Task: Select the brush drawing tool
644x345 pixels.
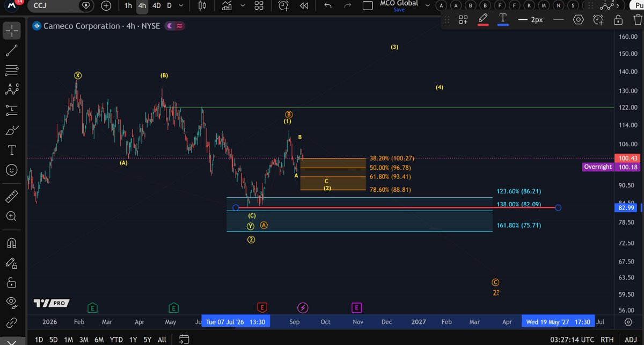Action: click(11, 130)
